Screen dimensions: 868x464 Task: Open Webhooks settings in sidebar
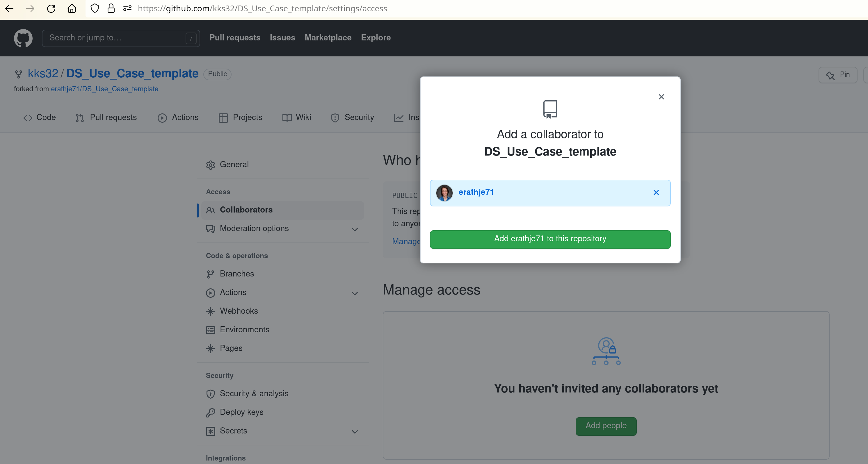(x=239, y=311)
